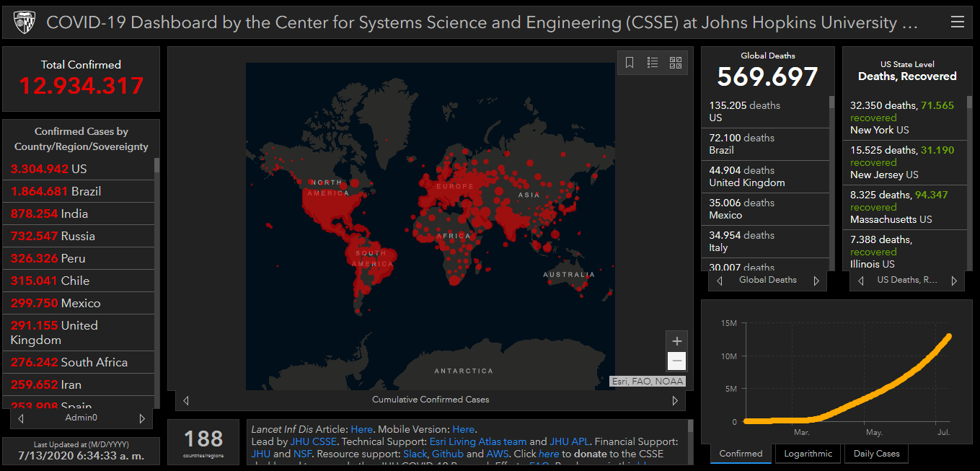Select Mexico row in Global Deaths list
Image resolution: width=980 pixels, height=471 pixels.
pos(766,209)
